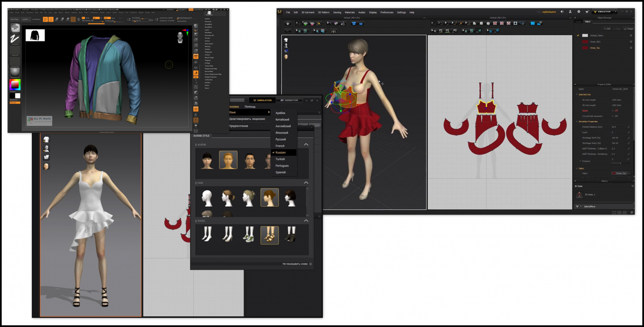Open the Geometry subpalette in ZBrush
644x327 pixels.
208,21
